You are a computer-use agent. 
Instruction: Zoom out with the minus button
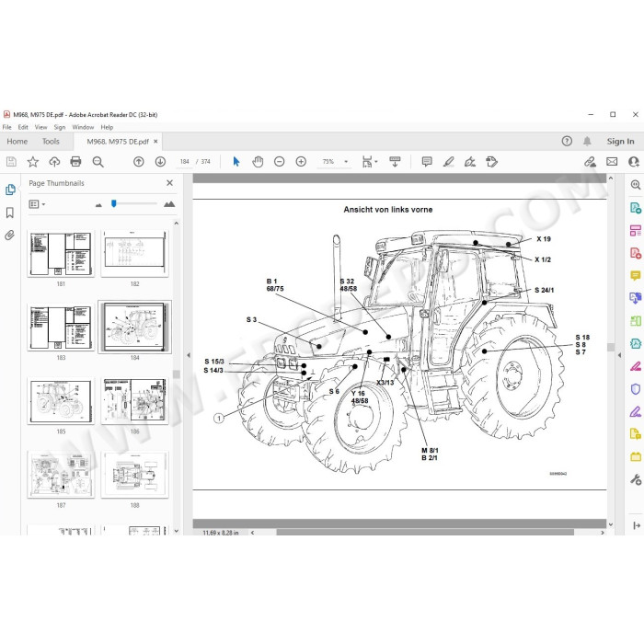coord(280,162)
